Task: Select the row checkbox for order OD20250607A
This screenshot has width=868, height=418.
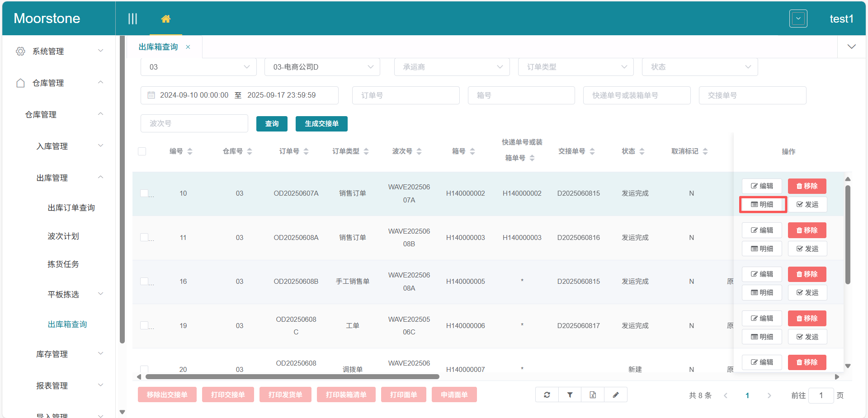Action: pos(144,193)
